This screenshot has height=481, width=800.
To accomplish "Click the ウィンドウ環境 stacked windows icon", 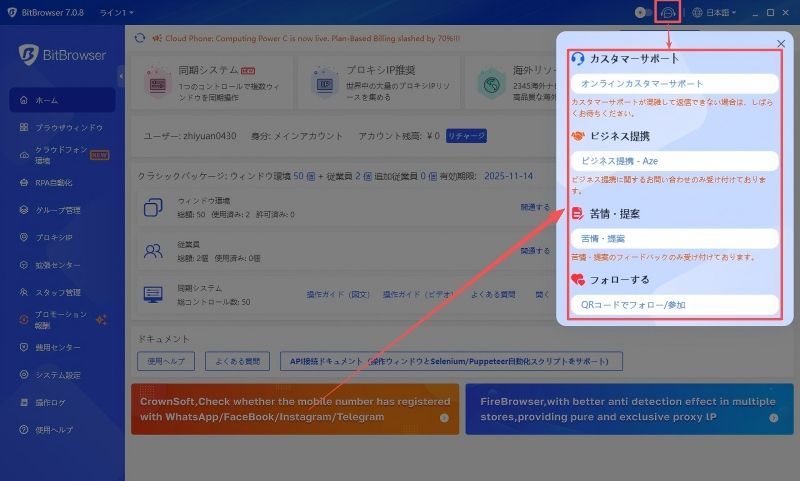I will click(x=153, y=207).
